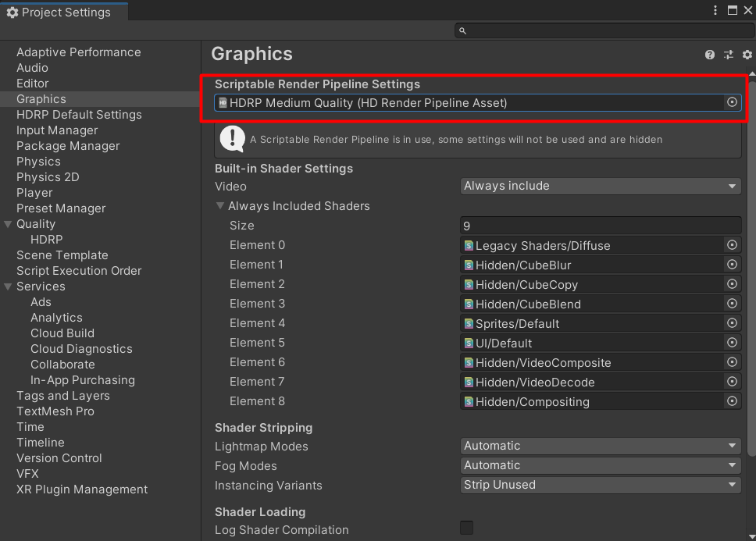The height and width of the screenshot is (541, 756).
Task: Open the Lightmap Modes dropdown
Action: click(x=601, y=446)
